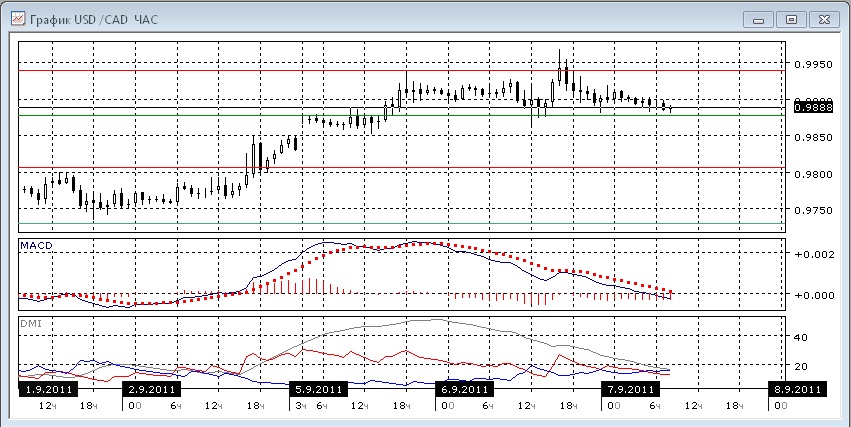Click the red horizontal line above 0.9800
This screenshot has width=851, height=427.
[x=402, y=168]
